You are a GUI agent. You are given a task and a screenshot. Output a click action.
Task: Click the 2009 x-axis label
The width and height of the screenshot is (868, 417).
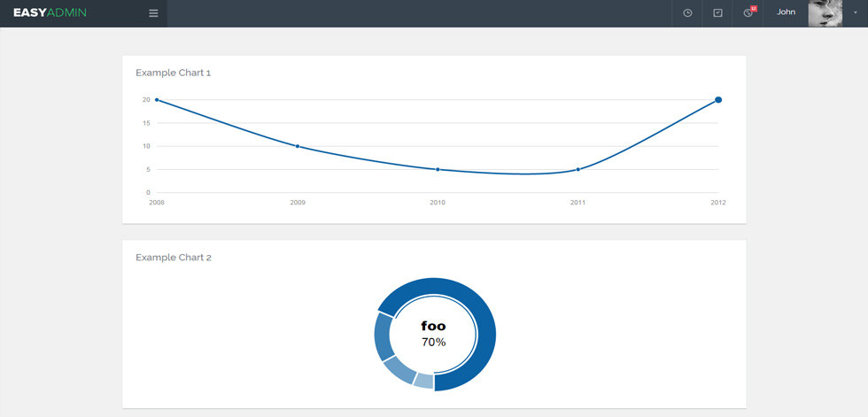click(x=298, y=203)
